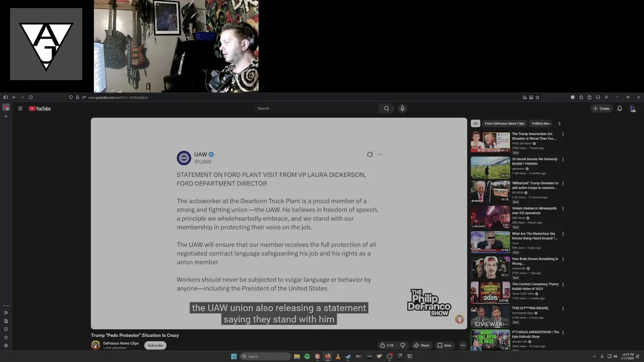Open the account avatar menu
The width and height of the screenshot is (644, 362).
pos(633,109)
